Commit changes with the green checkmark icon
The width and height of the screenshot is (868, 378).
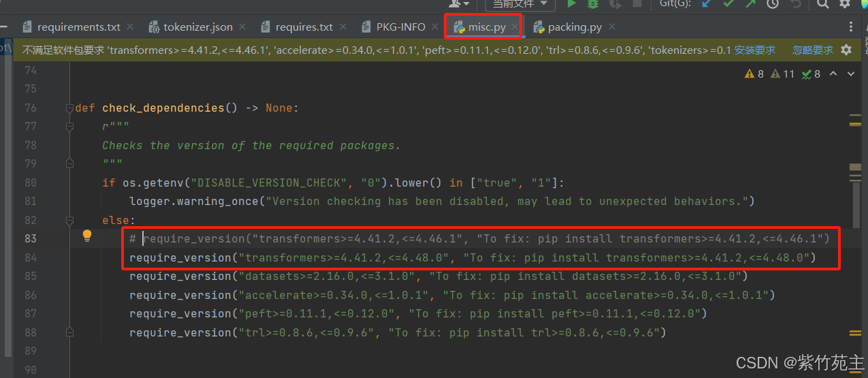pos(728,3)
